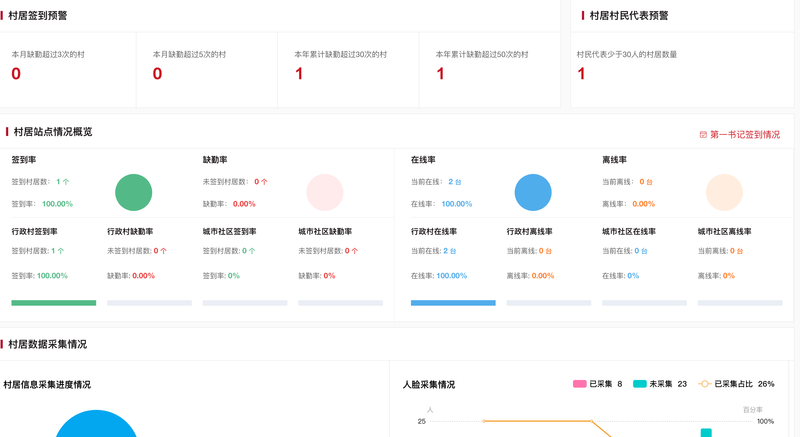The image size is (800, 437).
Task: Click the 未签到村居数 0个 value in overview
Action: coord(261,182)
